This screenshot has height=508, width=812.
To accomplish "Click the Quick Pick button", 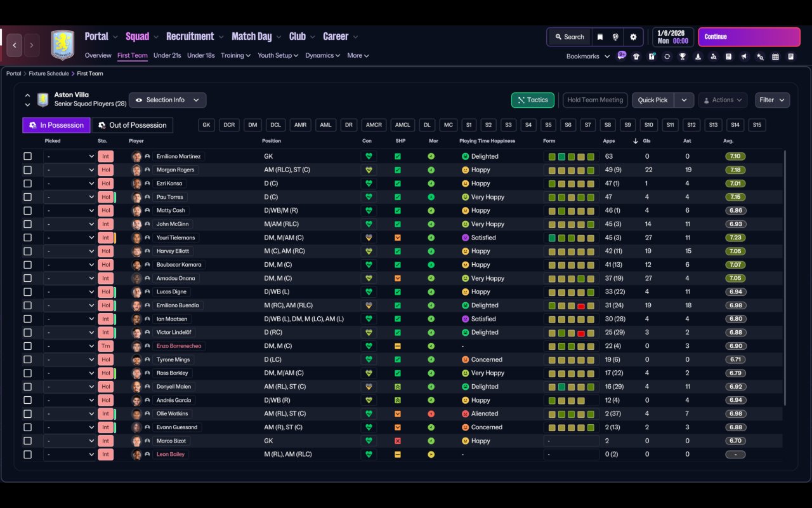I will tap(653, 100).
